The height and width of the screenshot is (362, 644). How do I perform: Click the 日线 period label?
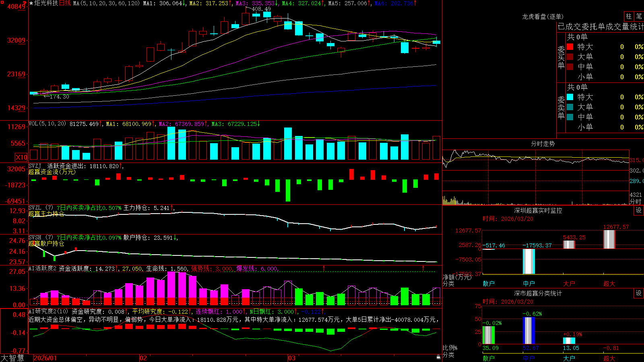pos(65,3)
